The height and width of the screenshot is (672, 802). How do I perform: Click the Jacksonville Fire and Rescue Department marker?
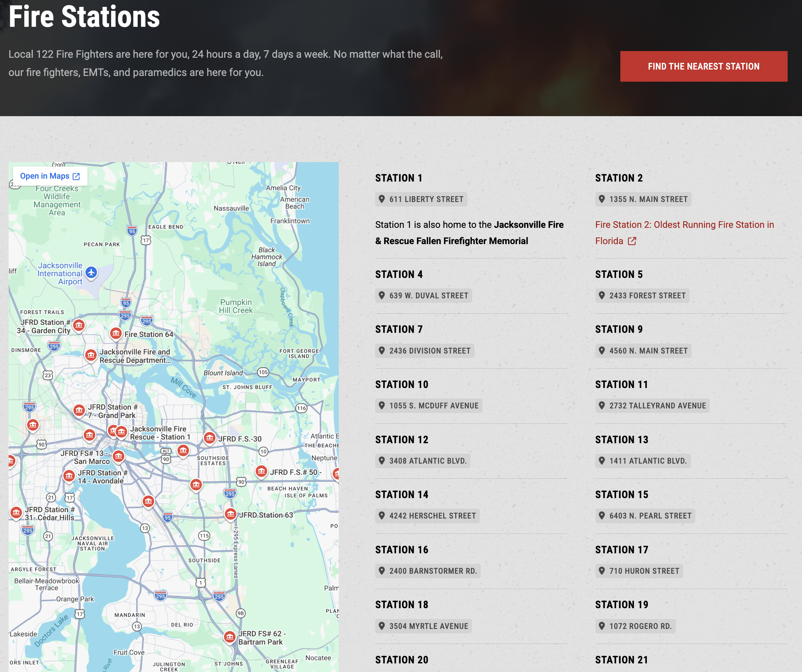click(x=91, y=356)
